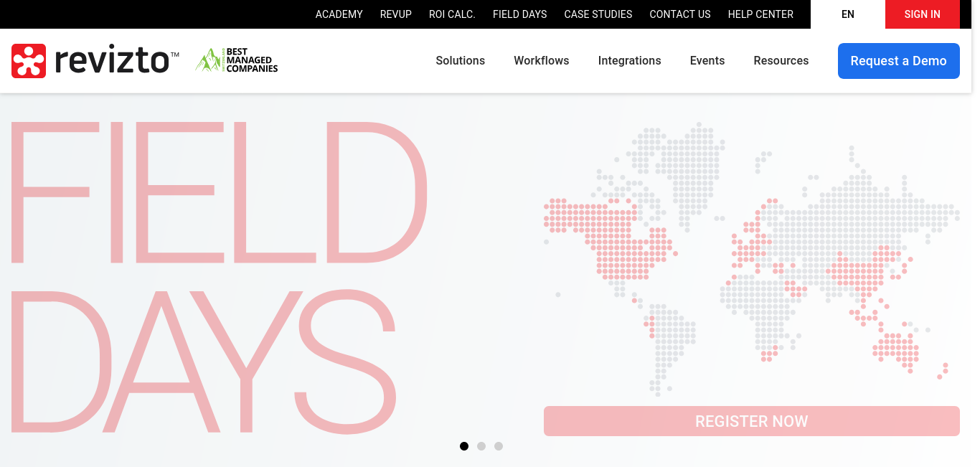Switch to the second carousel slide dot
980x467 pixels.
pos(481,446)
